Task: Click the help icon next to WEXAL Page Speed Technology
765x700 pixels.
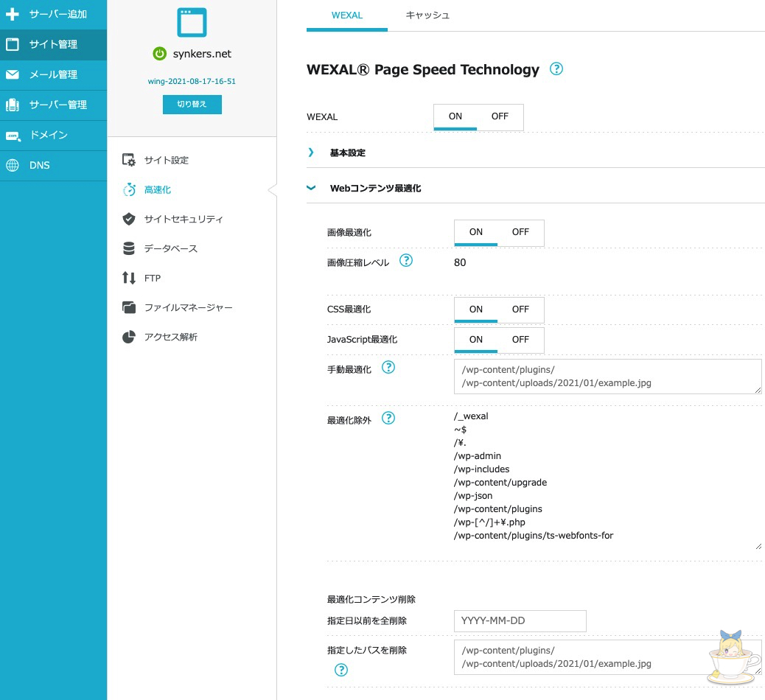Action: [556, 69]
